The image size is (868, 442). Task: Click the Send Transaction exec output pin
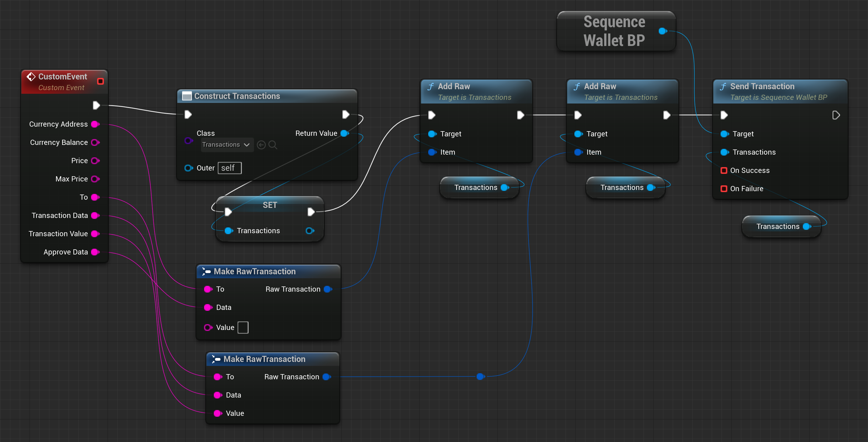coord(836,115)
